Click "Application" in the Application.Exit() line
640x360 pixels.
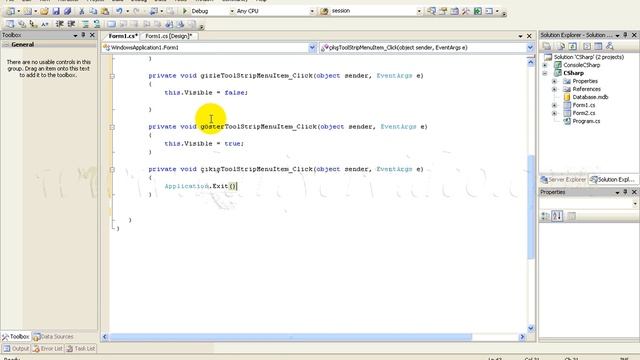tap(187, 186)
